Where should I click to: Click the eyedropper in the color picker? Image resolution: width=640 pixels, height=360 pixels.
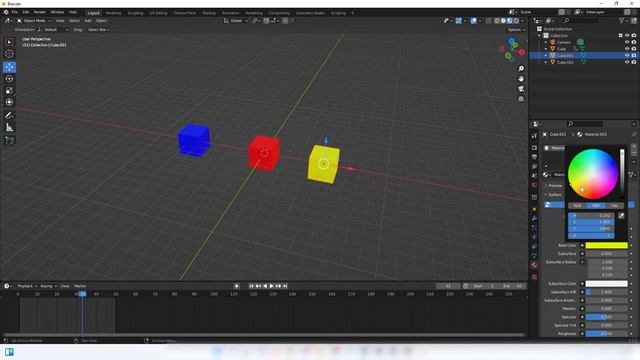pyautogui.click(x=621, y=216)
